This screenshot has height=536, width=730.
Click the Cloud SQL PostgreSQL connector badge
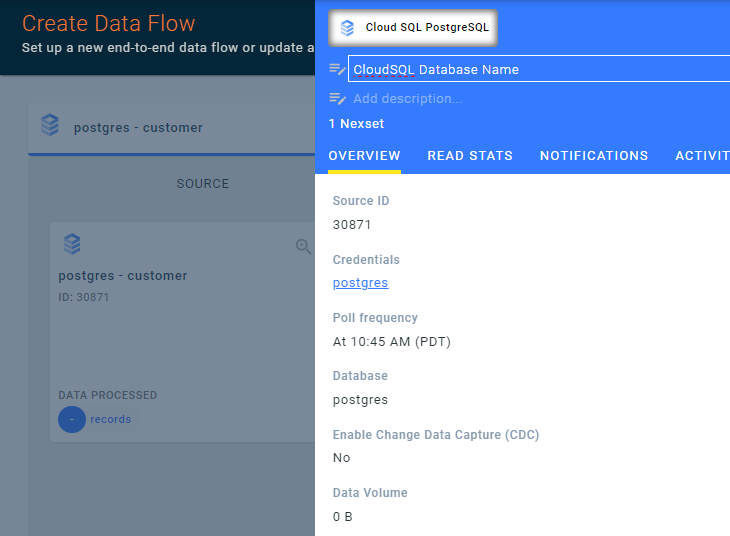[x=412, y=28]
